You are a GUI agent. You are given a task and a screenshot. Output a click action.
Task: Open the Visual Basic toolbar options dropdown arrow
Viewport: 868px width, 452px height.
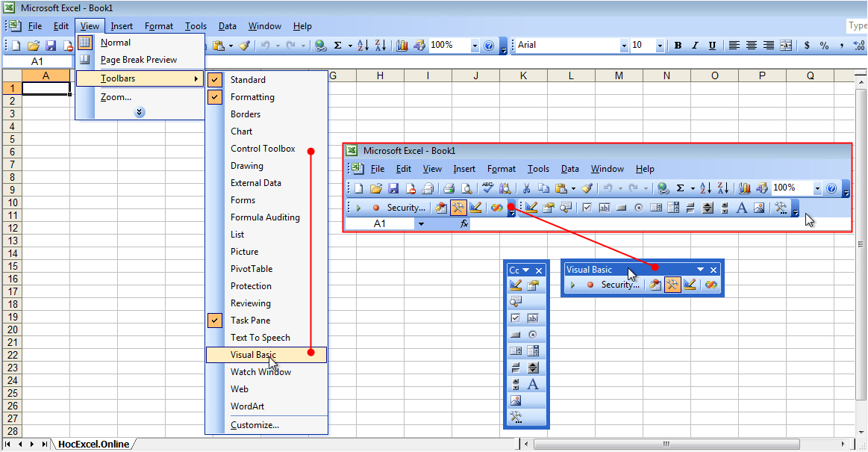click(700, 270)
